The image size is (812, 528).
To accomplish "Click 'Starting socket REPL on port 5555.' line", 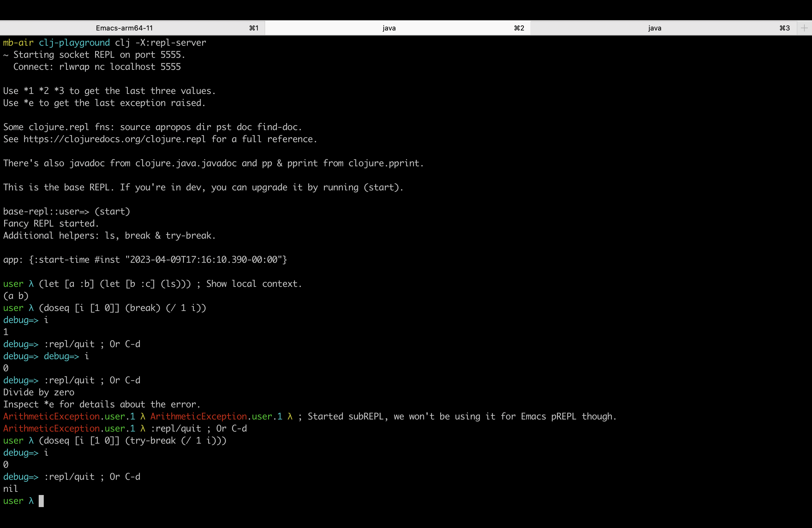I will (94, 55).
